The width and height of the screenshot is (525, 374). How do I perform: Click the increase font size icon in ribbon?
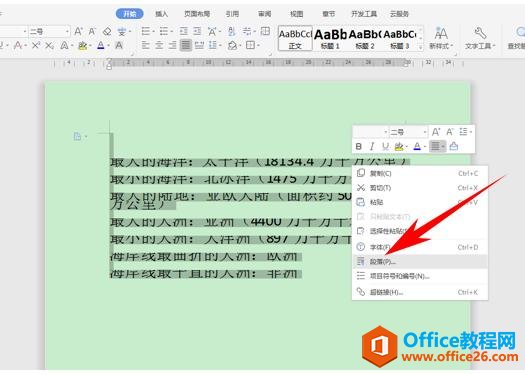[78, 32]
